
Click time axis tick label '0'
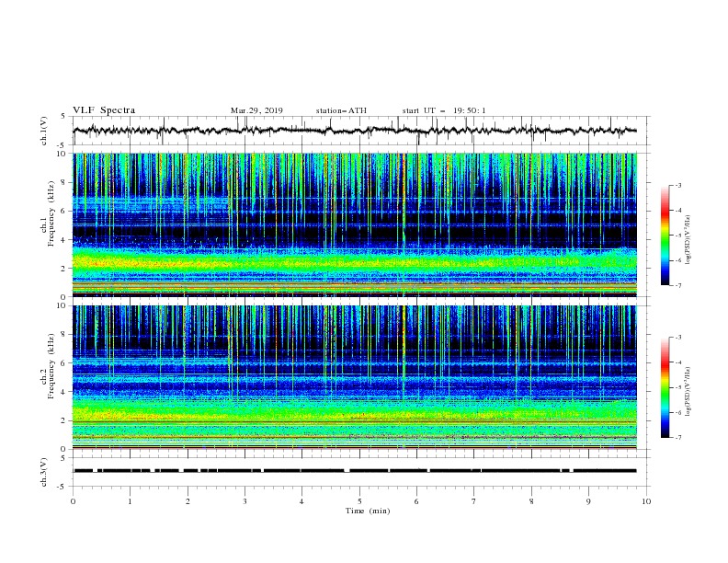click(x=73, y=501)
